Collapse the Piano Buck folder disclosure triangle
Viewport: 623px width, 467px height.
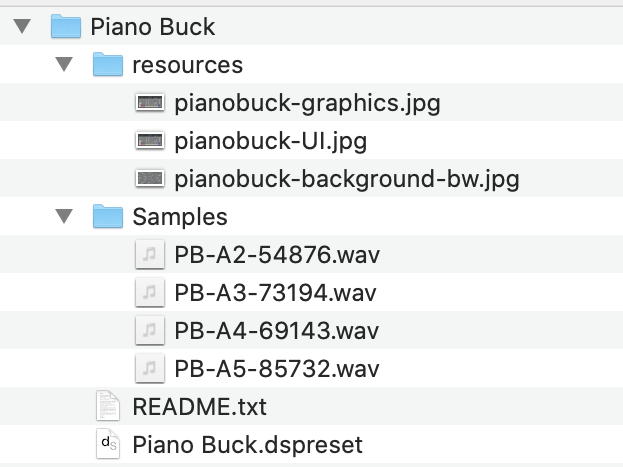tap(23, 27)
